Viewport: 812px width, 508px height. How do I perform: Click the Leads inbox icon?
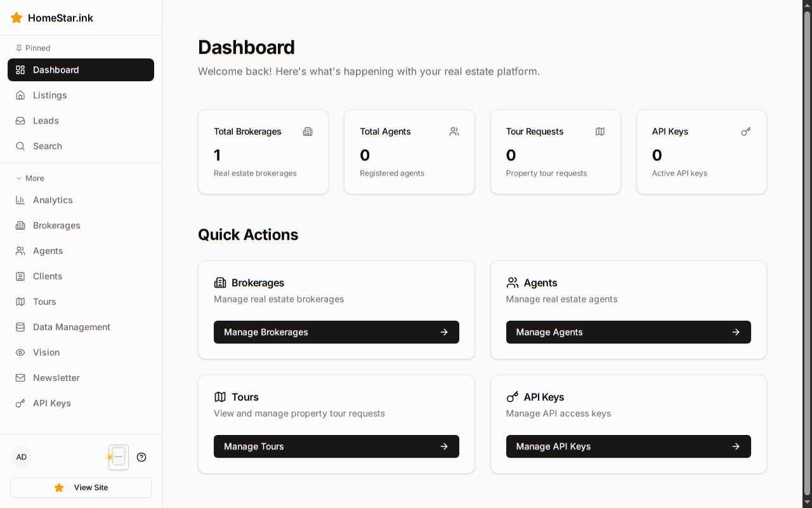(x=20, y=121)
